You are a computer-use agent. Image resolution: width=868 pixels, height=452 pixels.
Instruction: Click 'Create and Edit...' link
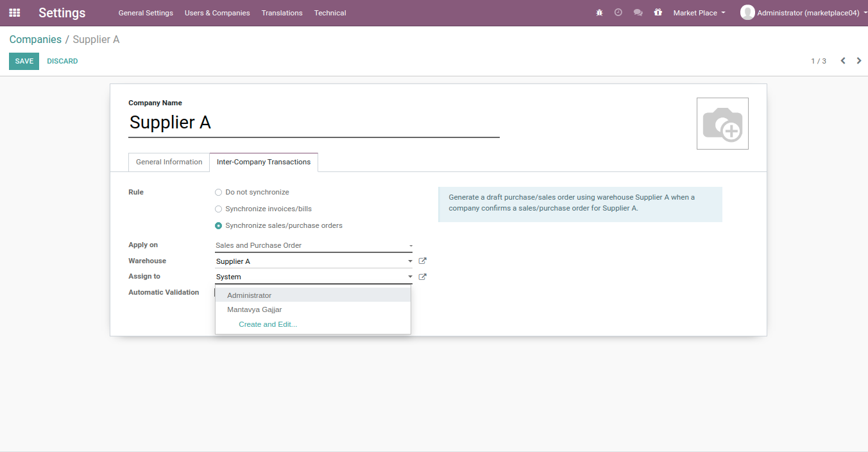point(268,325)
